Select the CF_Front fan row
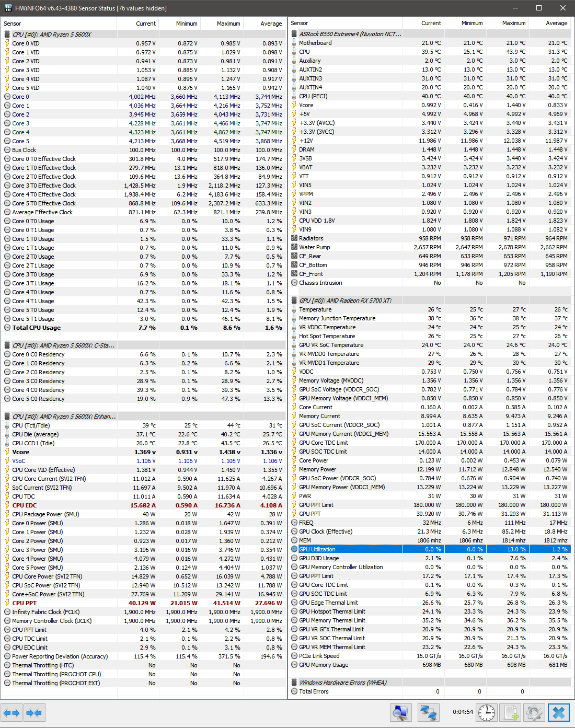The width and height of the screenshot is (575, 728). (430, 274)
